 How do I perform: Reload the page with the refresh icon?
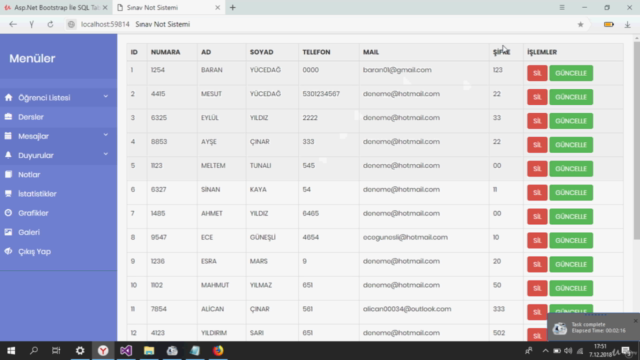(50, 24)
